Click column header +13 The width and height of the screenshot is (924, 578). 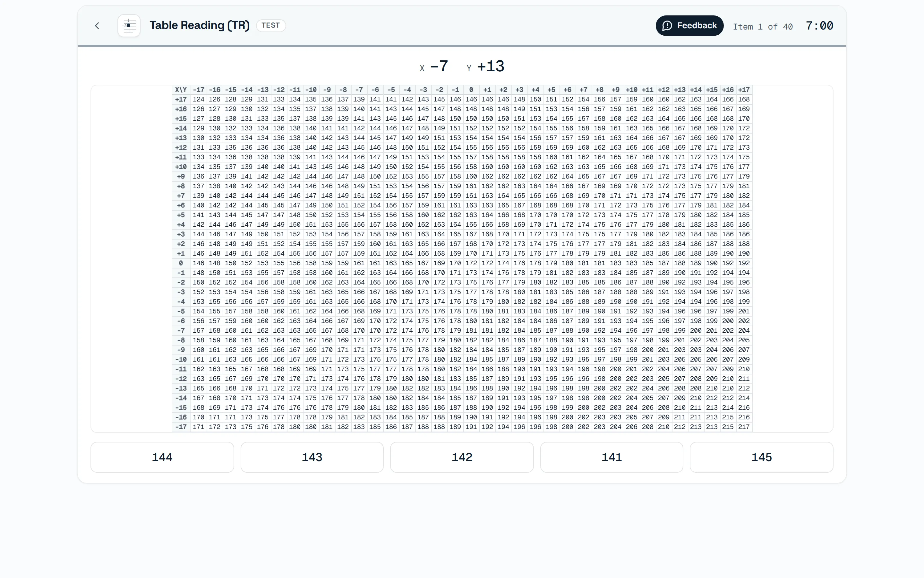click(x=680, y=90)
